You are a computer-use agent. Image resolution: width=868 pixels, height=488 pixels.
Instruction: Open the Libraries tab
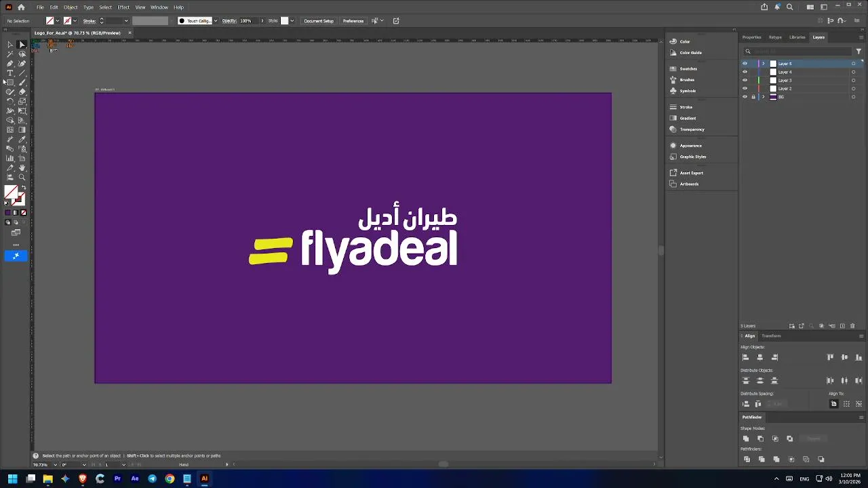pyautogui.click(x=797, y=37)
